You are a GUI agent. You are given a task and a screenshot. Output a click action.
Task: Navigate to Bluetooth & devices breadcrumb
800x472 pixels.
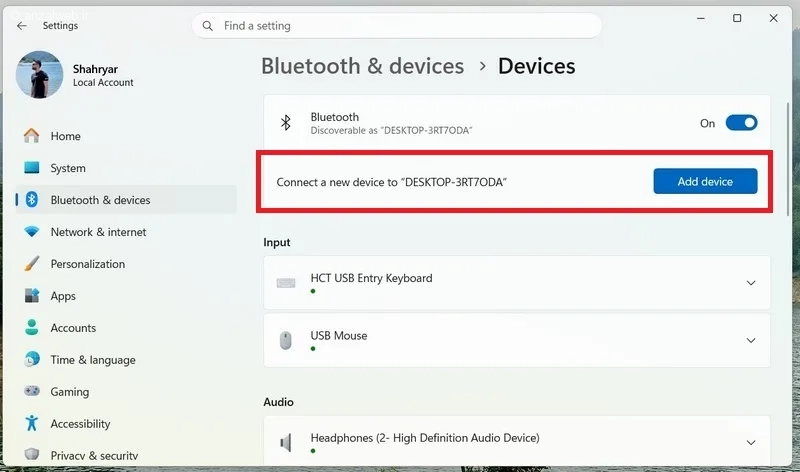tap(363, 66)
